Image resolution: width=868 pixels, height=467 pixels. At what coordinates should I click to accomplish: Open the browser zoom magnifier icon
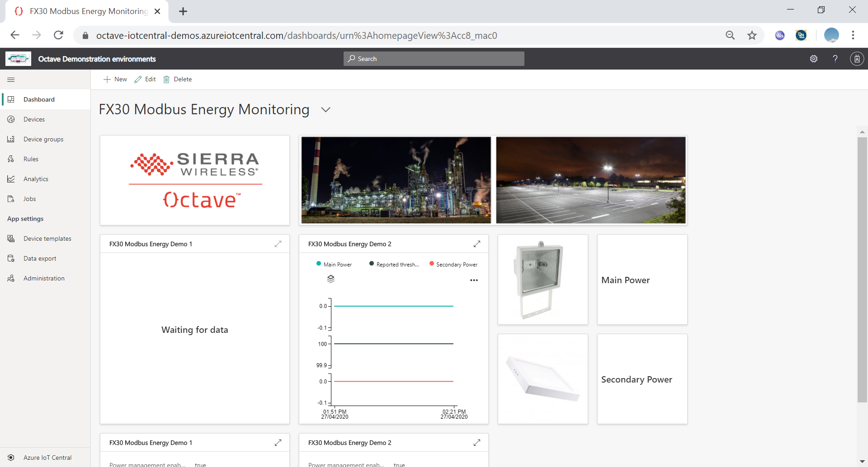pos(730,35)
